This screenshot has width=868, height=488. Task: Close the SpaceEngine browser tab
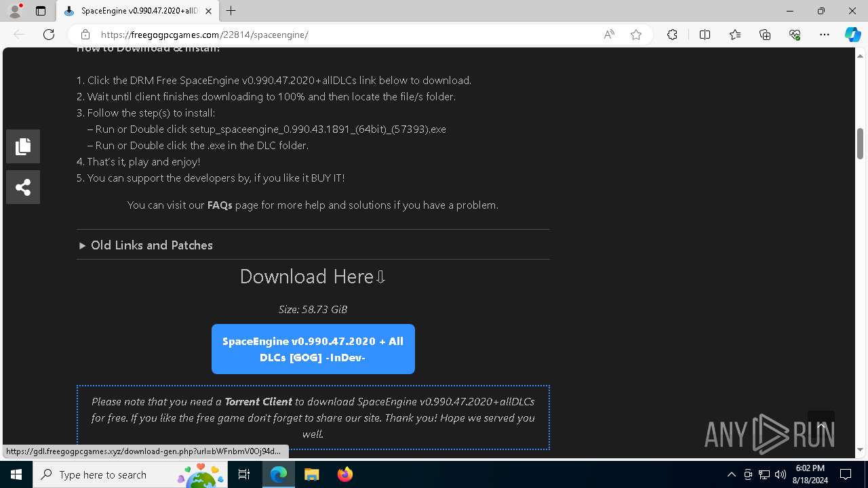coord(208,11)
